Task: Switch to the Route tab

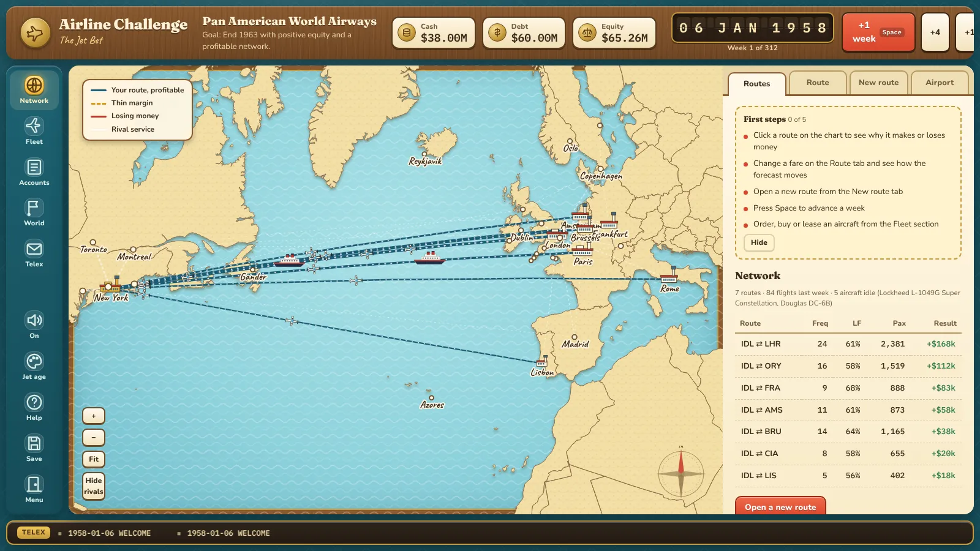Action: [818, 83]
